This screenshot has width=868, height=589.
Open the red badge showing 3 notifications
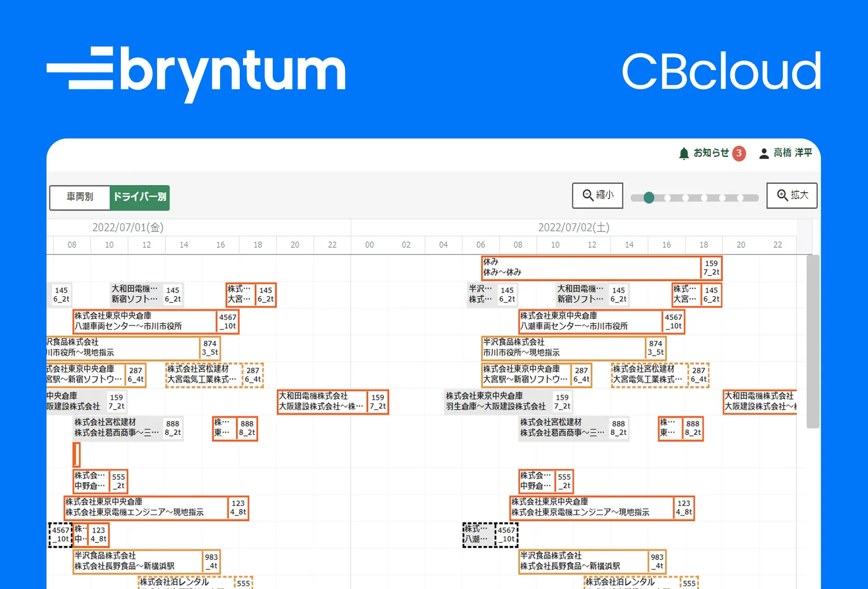tap(739, 153)
